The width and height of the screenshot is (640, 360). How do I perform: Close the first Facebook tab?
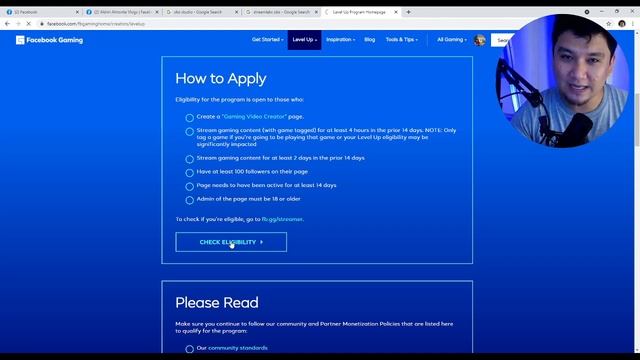click(x=77, y=12)
